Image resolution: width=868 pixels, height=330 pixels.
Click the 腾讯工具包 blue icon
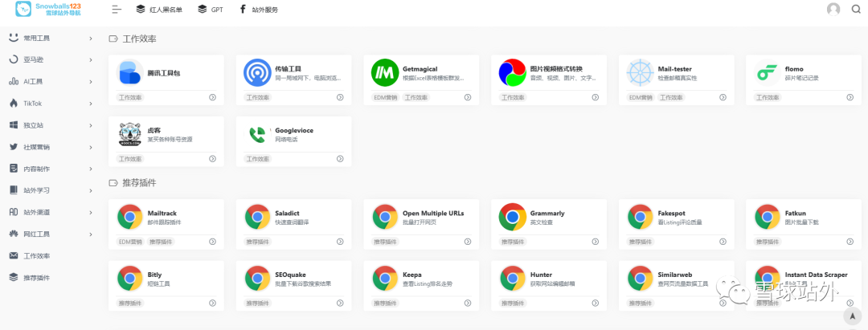pos(130,73)
